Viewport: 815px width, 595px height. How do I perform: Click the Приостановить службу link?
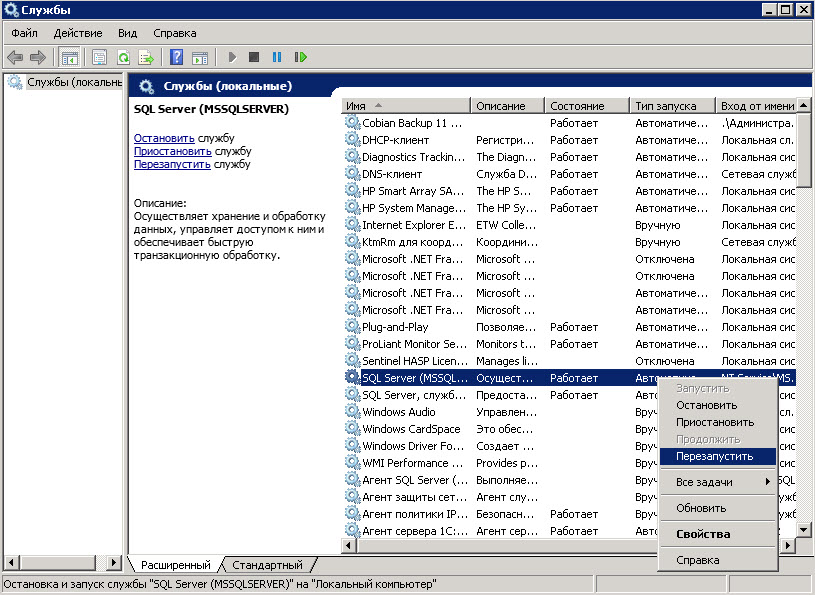(x=173, y=151)
